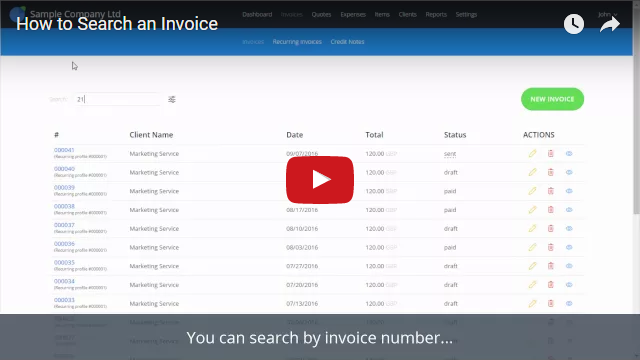
Task: Switch to Credit Notes tab
Action: pyautogui.click(x=347, y=42)
